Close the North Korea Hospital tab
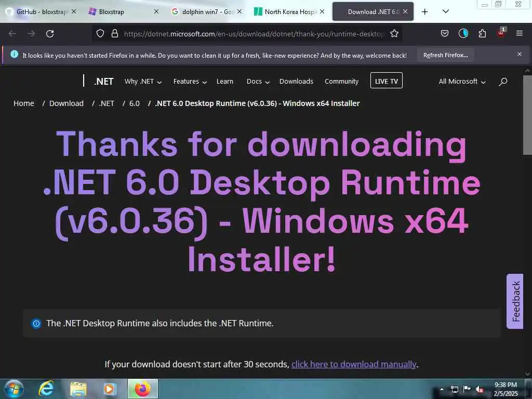This screenshot has height=399, width=532. [x=322, y=11]
